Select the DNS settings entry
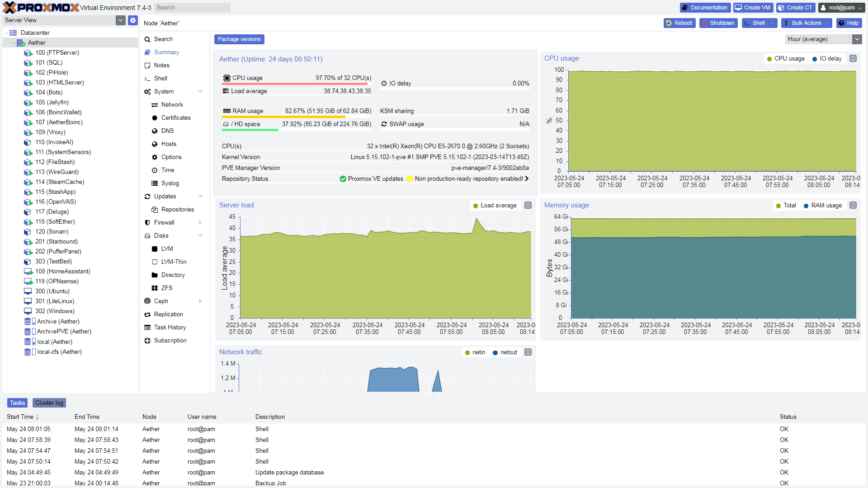868x488 pixels. [167, 131]
